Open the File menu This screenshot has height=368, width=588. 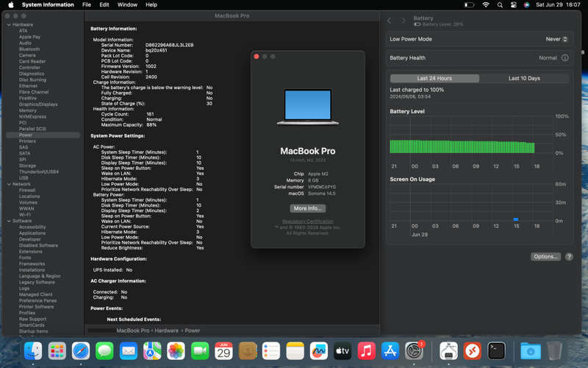87,5
